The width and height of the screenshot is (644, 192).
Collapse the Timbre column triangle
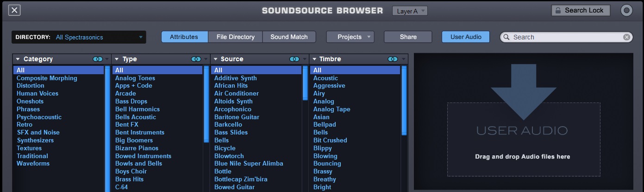click(314, 59)
